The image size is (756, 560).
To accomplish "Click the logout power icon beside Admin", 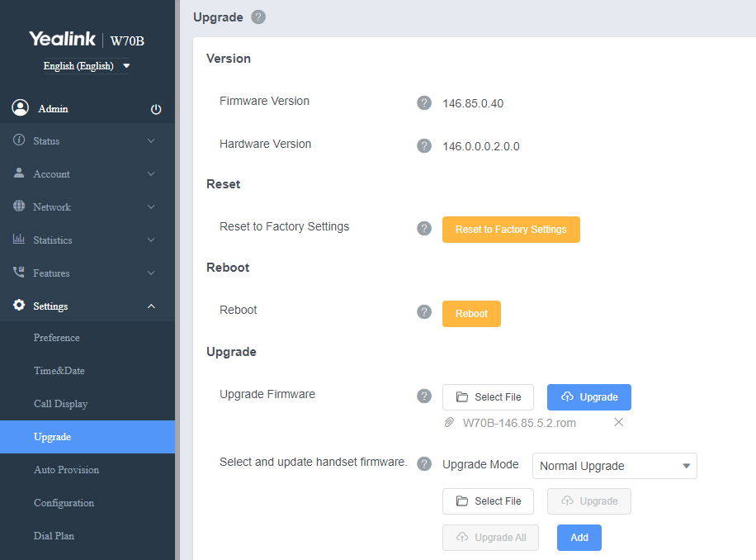I will point(156,109).
